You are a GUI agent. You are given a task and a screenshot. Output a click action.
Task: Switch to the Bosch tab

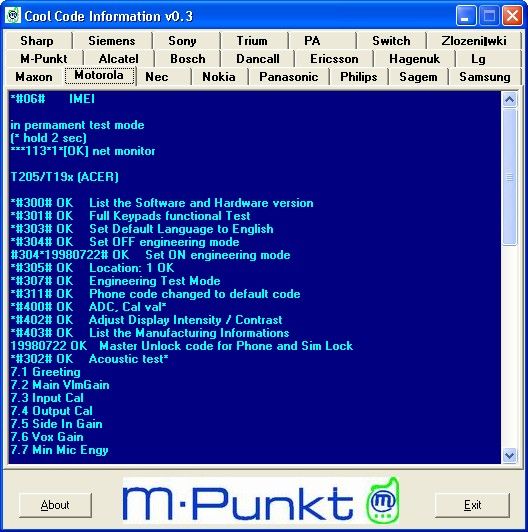click(x=188, y=59)
